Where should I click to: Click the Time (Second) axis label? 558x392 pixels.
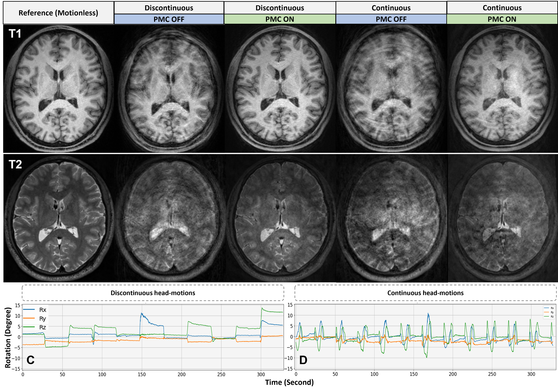[289, 382]
